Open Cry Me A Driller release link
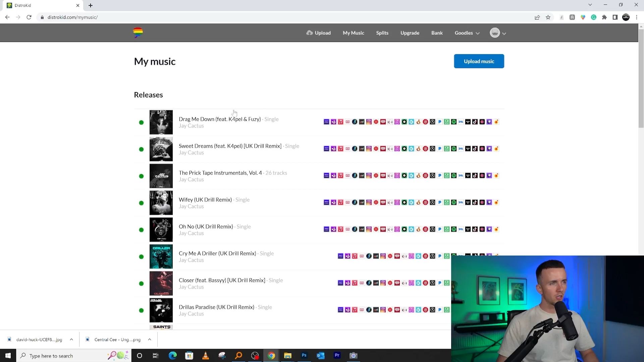The width and height of the screenshot is (644, 362). pyautogui.click(x=217, y=253)
